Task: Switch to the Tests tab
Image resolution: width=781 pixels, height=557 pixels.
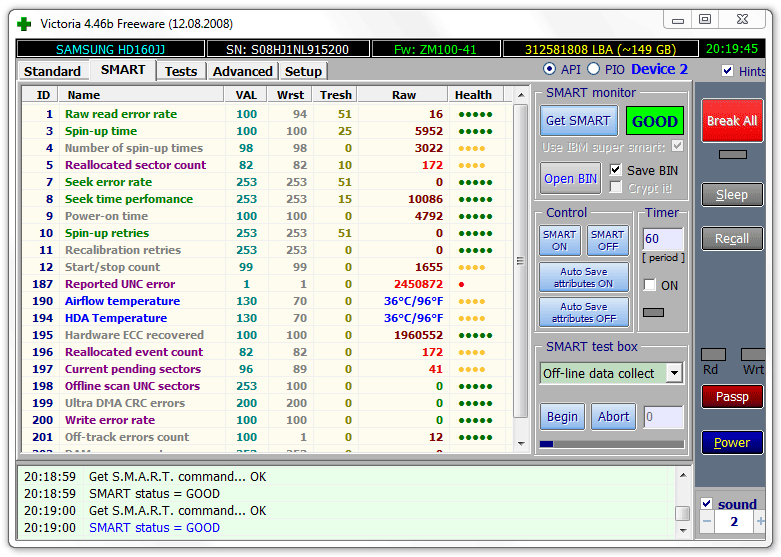Action: pos(181,71)
